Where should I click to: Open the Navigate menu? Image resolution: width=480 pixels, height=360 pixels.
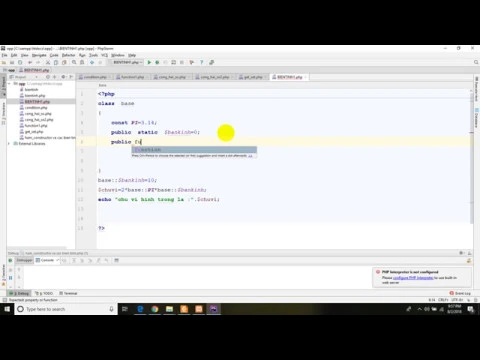pos(39,55)
